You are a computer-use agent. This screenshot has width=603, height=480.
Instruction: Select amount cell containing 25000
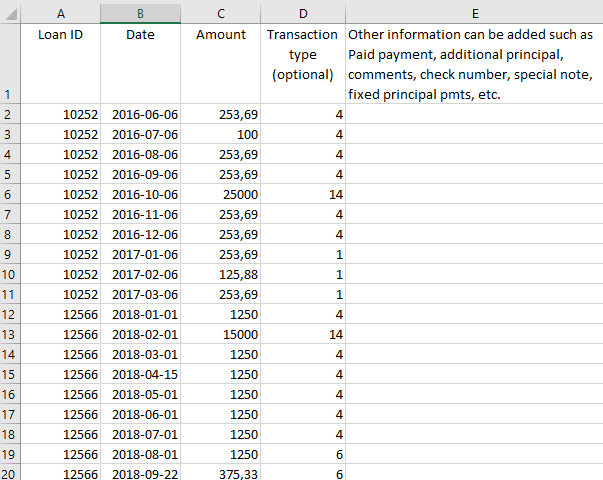click(x=221, y=194)
